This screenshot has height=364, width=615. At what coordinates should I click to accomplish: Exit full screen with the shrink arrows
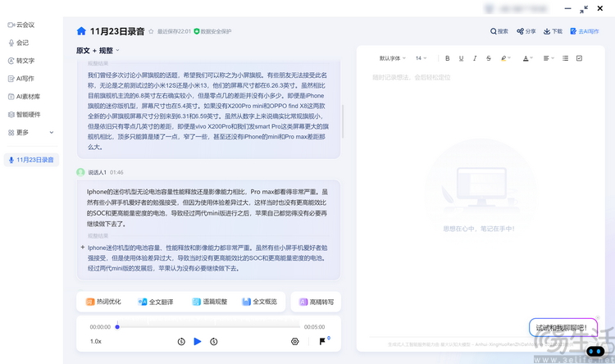584,9
